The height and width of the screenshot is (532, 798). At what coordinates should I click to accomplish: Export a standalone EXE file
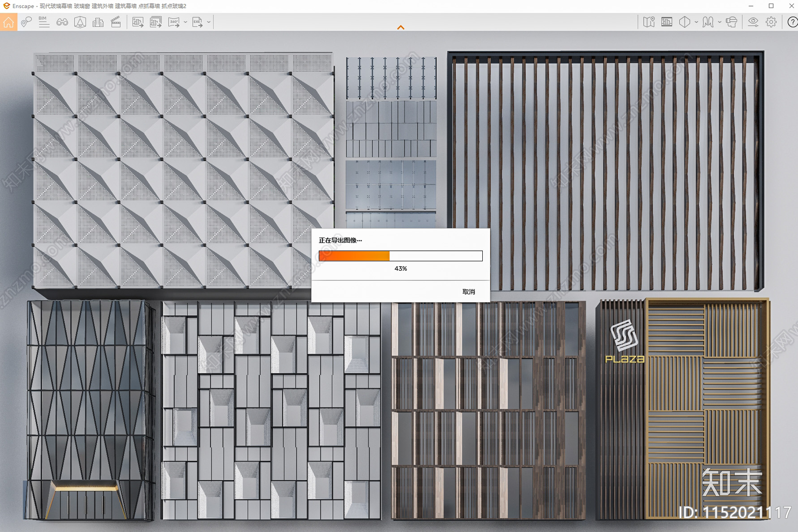198,22
